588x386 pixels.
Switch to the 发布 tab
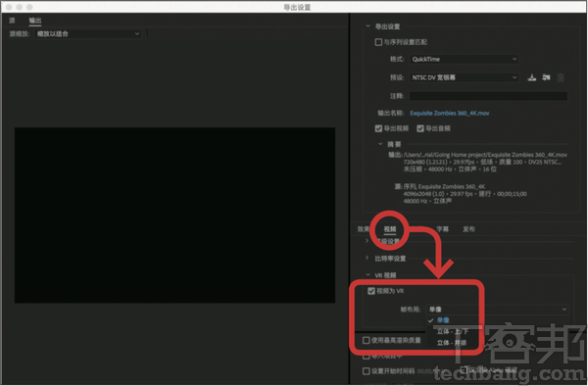click(468, 229)
